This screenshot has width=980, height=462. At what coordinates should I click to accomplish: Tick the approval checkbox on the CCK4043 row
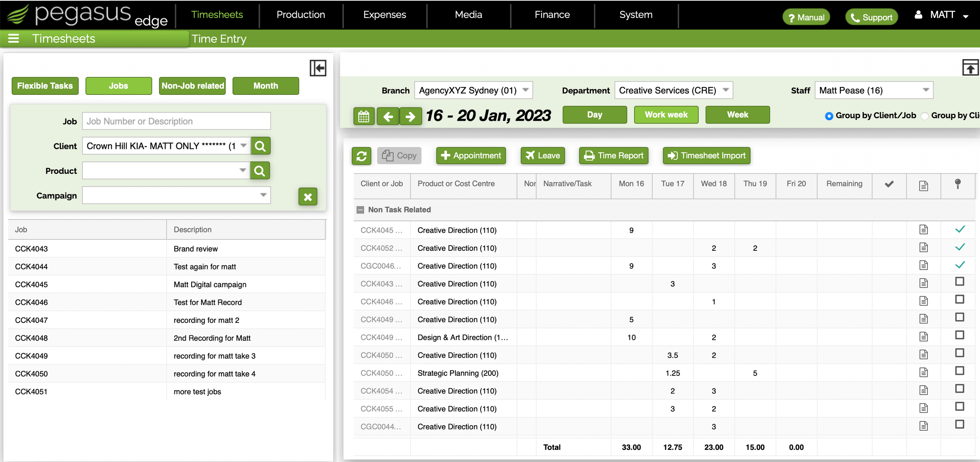959,283
